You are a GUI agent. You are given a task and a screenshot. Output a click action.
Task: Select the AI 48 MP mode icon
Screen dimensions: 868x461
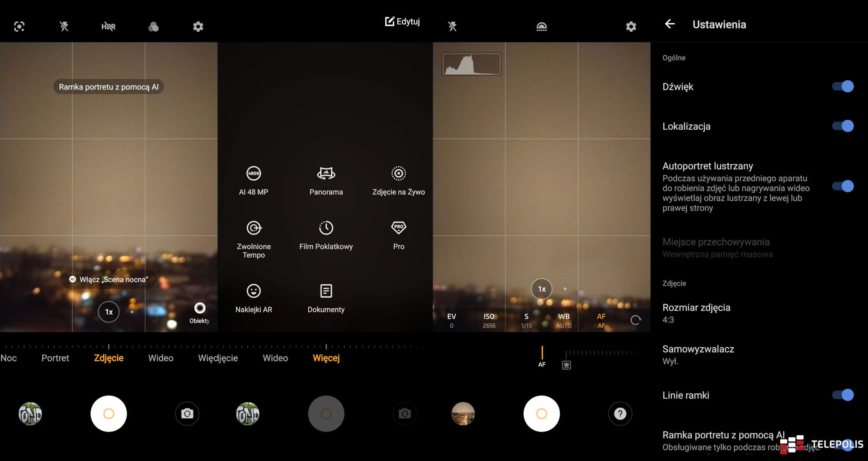(254, 174)
